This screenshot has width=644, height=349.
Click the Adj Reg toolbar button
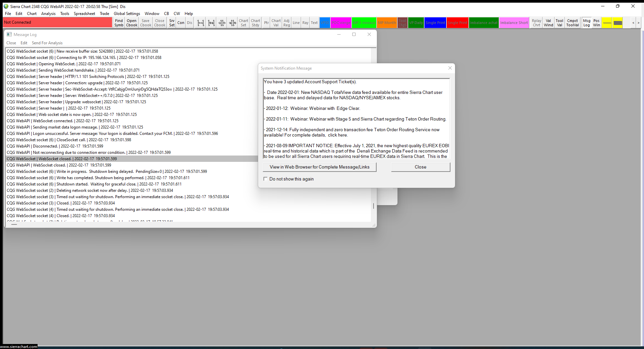[287, 23]
